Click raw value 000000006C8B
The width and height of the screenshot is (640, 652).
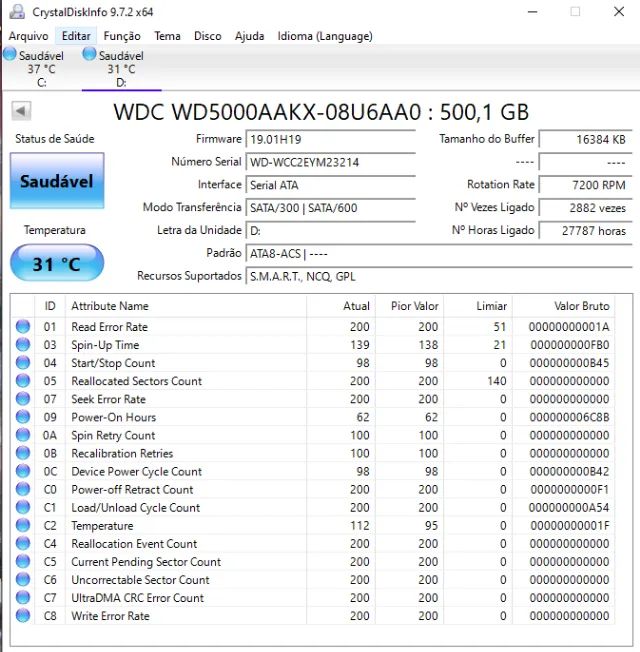click(x=569, y=417)
